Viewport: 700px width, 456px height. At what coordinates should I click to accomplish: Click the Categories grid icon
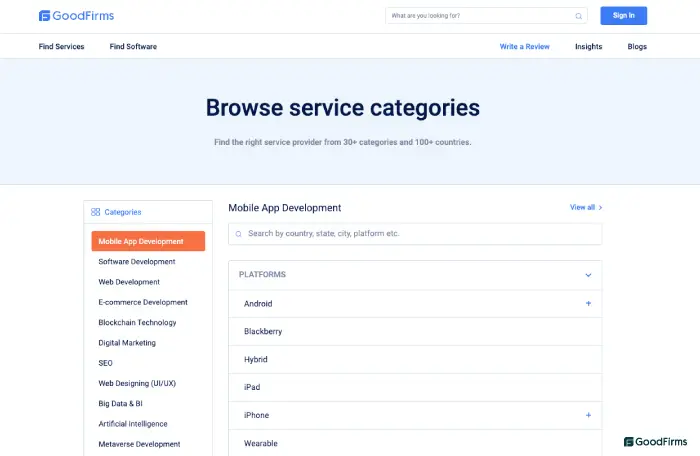tap(96, 212)
